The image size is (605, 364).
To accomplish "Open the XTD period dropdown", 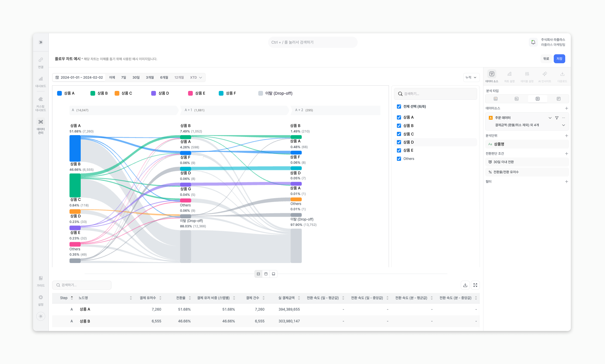I will (x=196, y=78).
